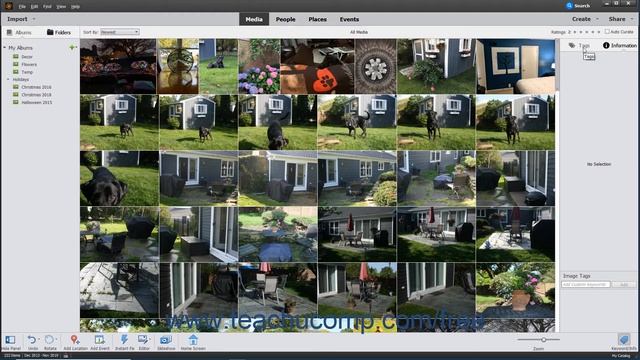Open the Edit menu

(34, 7)
